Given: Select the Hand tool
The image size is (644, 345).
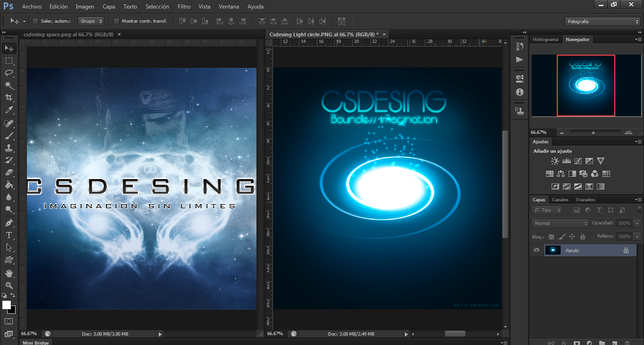Looking at the screenshot, I should click(9, 273).
